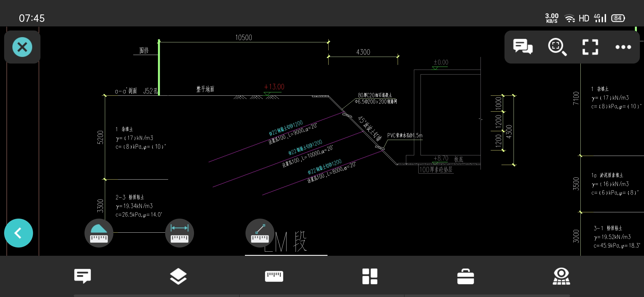
Task: Select the linear distance measurement tool
Action: [179, 233]
